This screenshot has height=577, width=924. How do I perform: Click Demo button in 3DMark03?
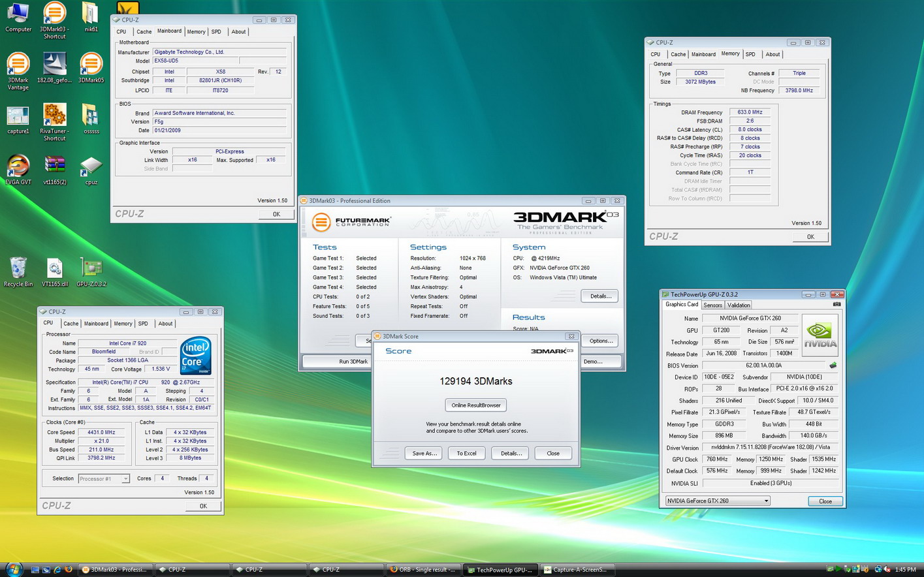point(600,362)
